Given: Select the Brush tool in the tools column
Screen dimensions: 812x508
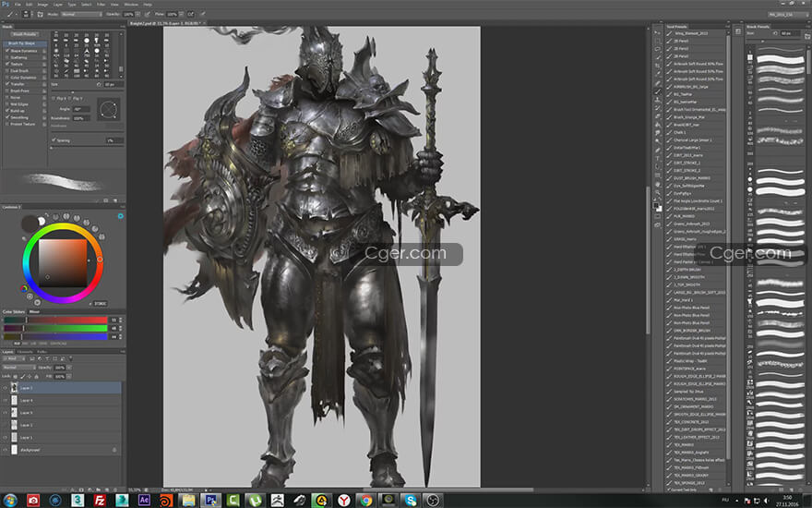Looking at the screenshot, I should [658, 91].
